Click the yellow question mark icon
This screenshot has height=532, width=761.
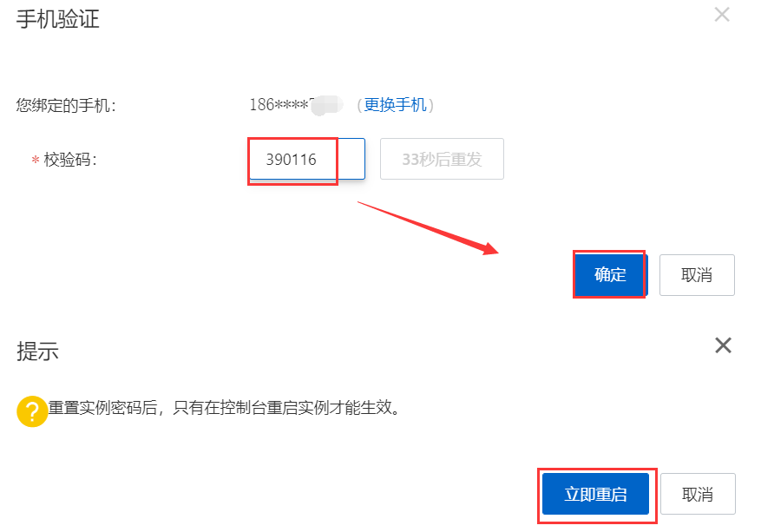pyautogui.click(x=32, y=411)
